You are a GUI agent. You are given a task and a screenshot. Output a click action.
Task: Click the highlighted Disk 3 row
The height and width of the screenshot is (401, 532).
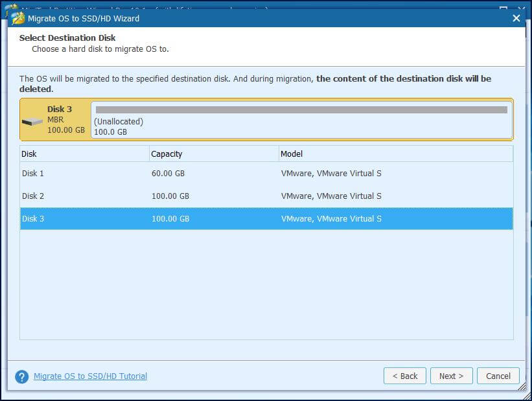(130, 218)
